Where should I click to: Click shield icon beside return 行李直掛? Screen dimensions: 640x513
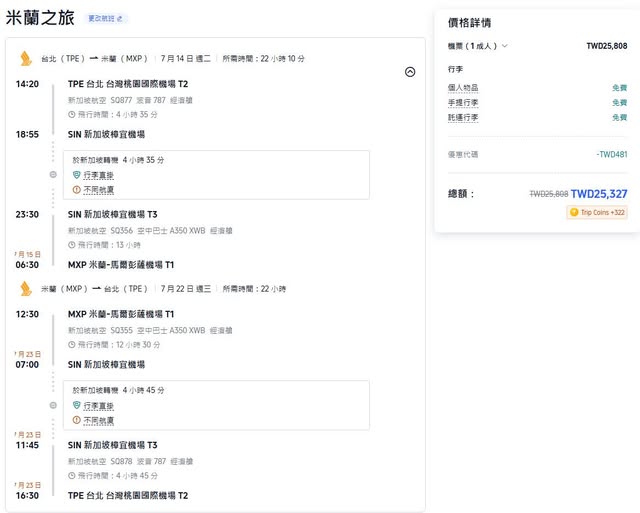coord(77,405)
